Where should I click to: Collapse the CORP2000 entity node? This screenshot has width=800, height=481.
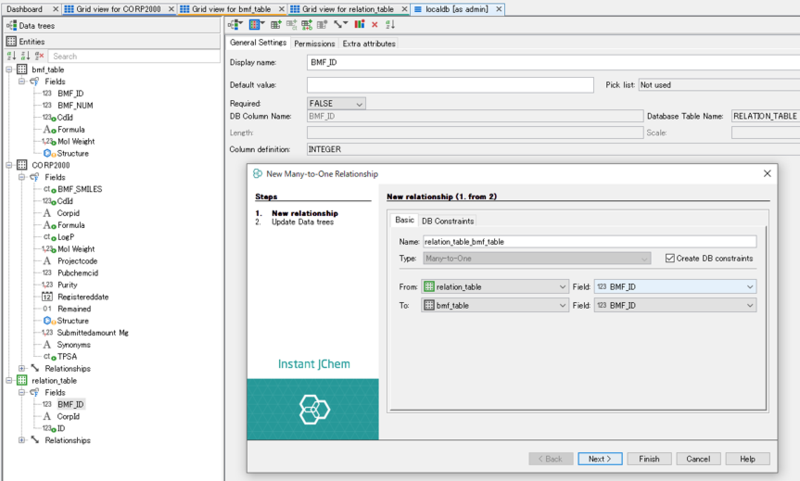point(9,165)
